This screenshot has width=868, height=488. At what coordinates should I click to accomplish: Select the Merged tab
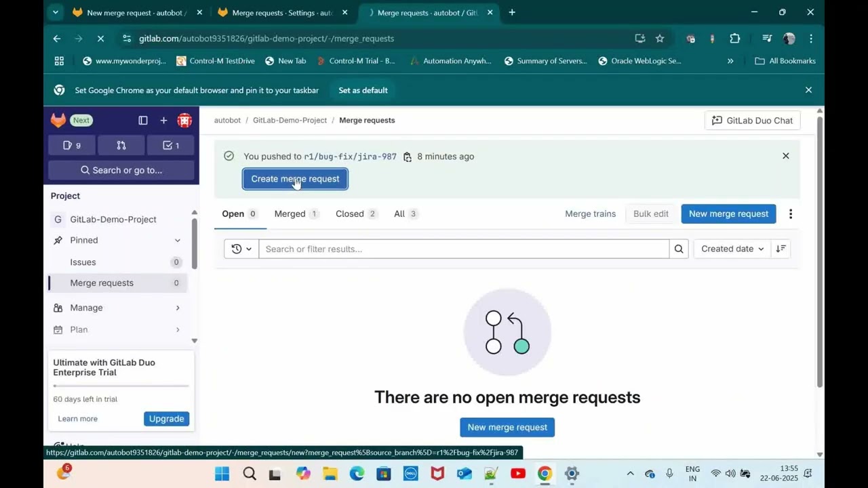pos(296,213)
